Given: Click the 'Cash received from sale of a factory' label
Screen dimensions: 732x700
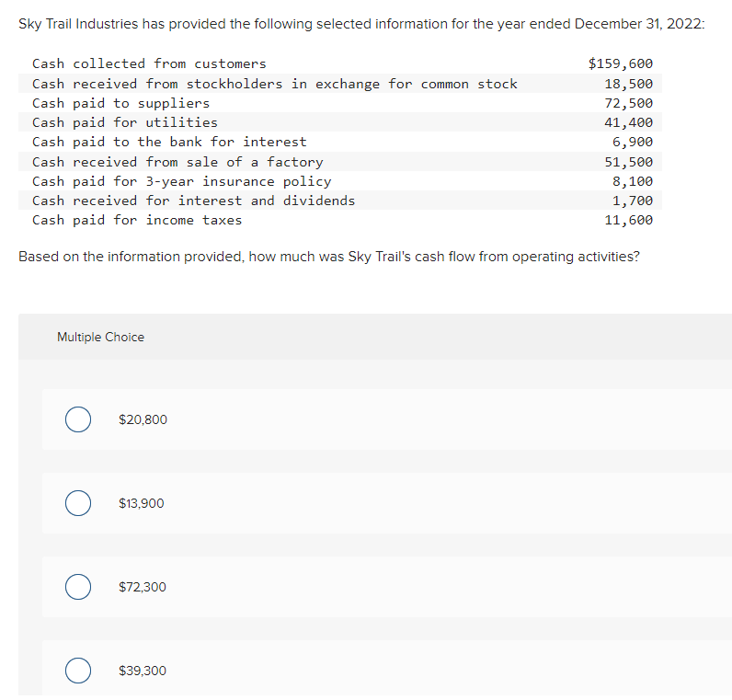Looking at the screenshot, I should (177, 162).
